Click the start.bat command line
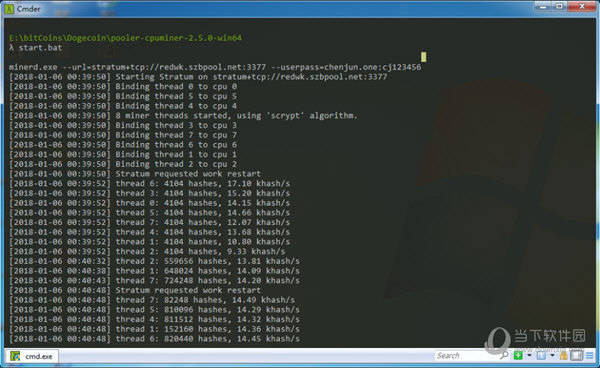The width and height of the screenshot is (600, 368). pos(36,48)
